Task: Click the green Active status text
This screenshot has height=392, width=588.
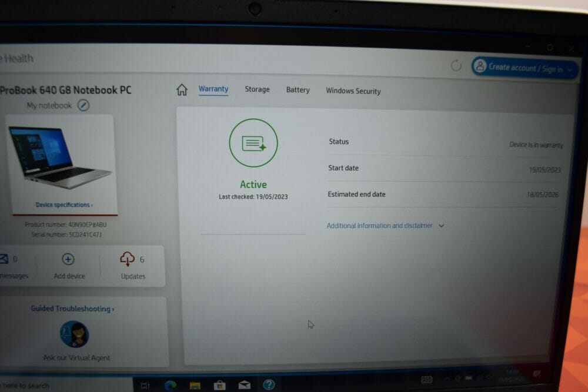Action: [x=253, y=185]
